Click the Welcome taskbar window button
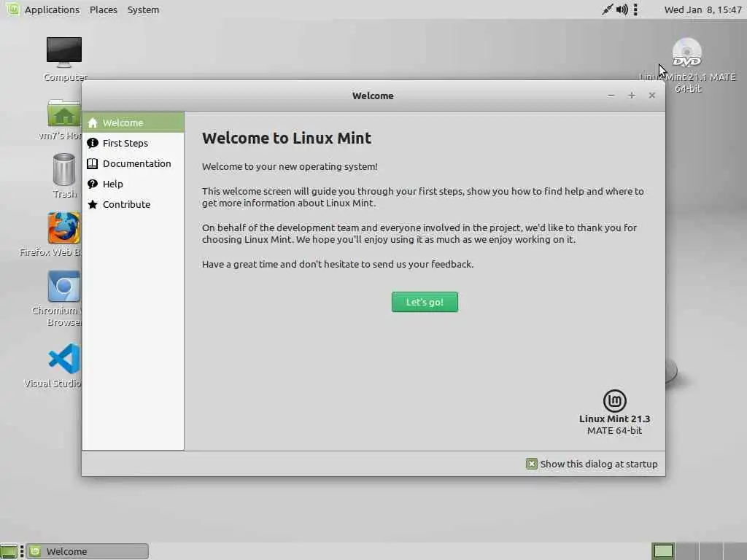This screenshot has width=747, height=560. click(x=88, y=551)
